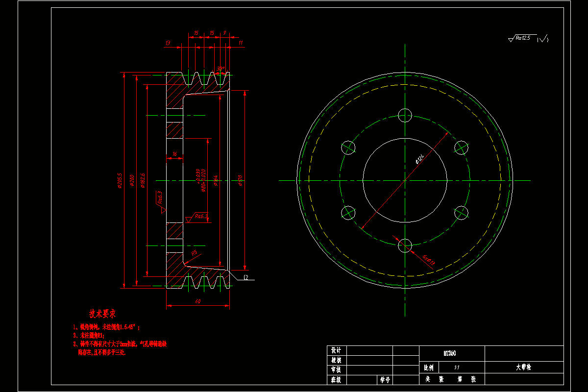Select the φ205.5 outer diameter dimension
The width and height of the screenshot is (588, 392).
click(x=119, y=180)
